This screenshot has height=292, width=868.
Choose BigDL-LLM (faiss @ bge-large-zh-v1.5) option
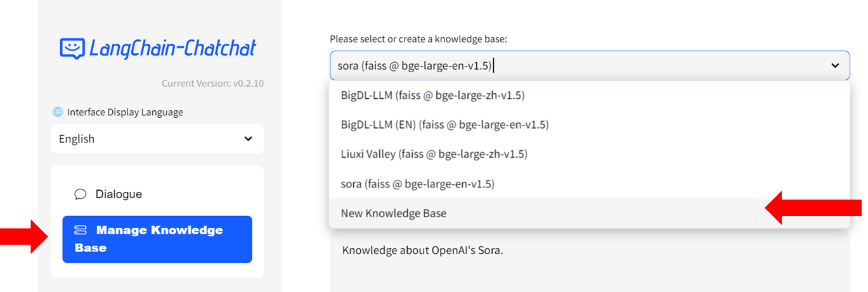coord(432,96)
